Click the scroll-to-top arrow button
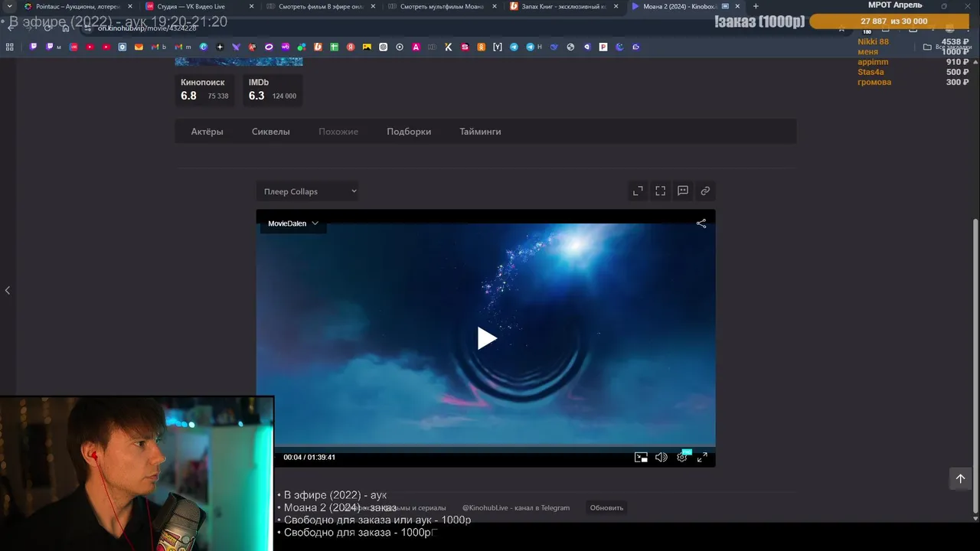This screenshot has width=980, height=551. 960,478
